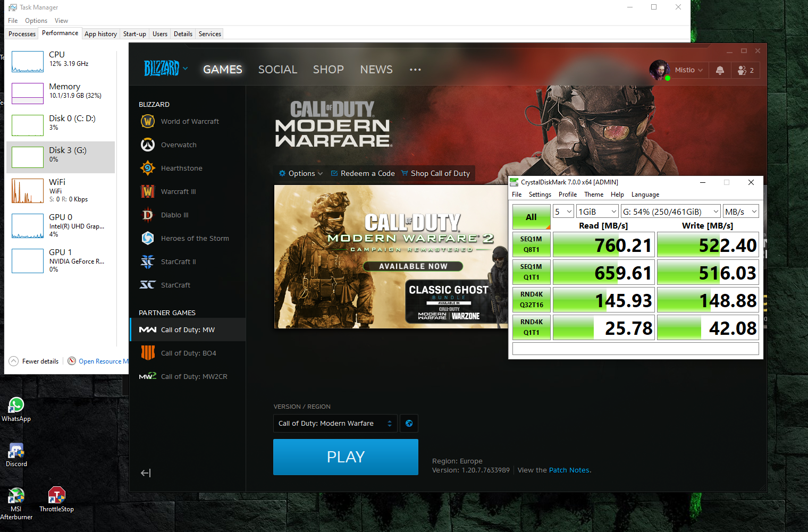The height and width of the screenshot is (532, 808).
Task: Select Call of Duty: MW entry
Action: point(188,330)
